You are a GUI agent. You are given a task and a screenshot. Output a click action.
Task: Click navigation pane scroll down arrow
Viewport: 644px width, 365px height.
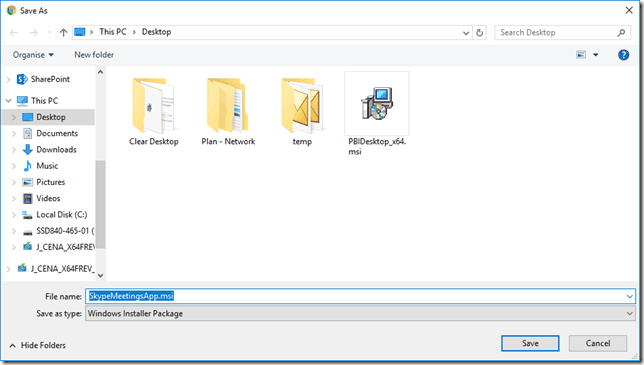click(x=101, y=275)
